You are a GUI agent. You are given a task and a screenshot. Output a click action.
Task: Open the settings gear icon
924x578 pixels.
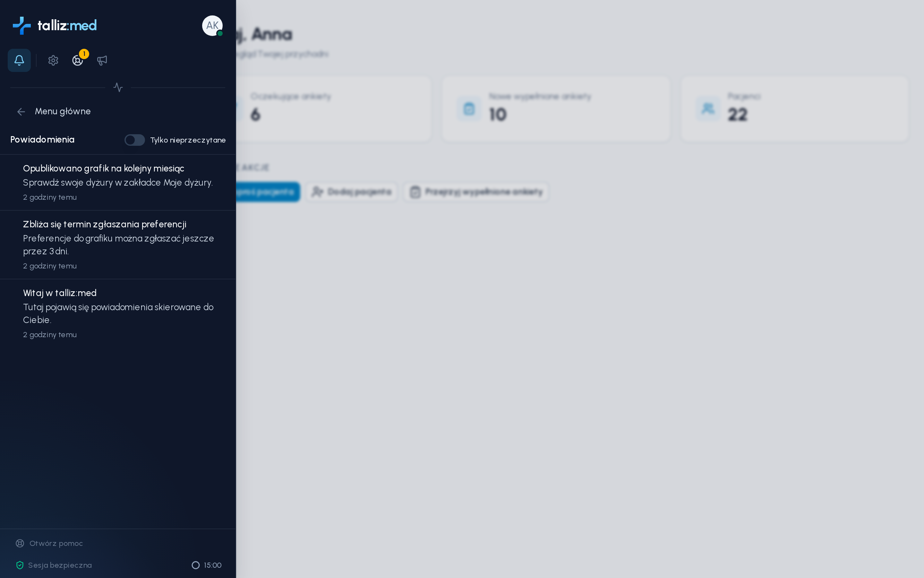click(53, 60)
